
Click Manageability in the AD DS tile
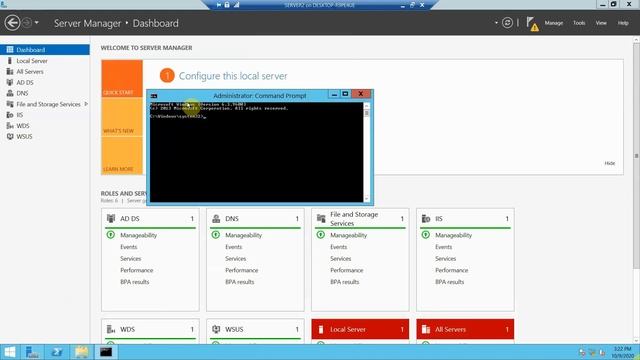click(x=138, y=235)
